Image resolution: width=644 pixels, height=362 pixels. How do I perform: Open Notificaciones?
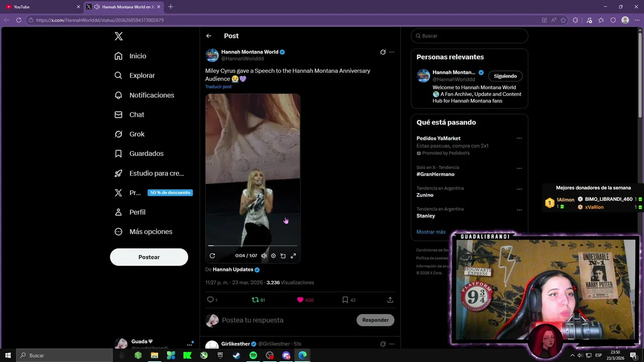[144, 95]
